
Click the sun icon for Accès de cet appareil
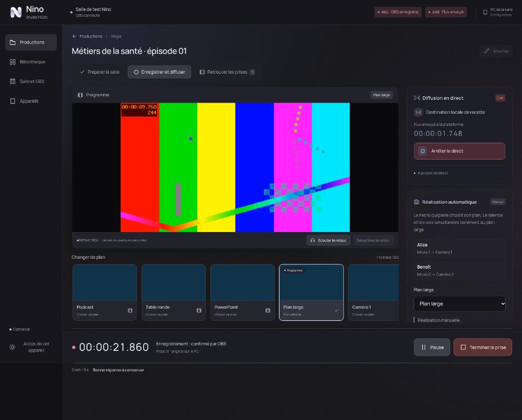pyautogui.click(x=13, y=347)
